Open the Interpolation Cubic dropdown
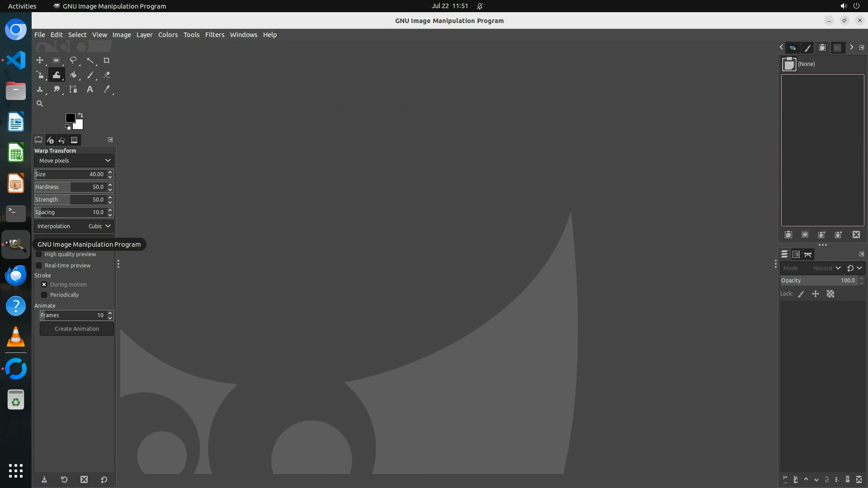Image resolution: width=868 pixels, height=488 pixels. point(74,226)
